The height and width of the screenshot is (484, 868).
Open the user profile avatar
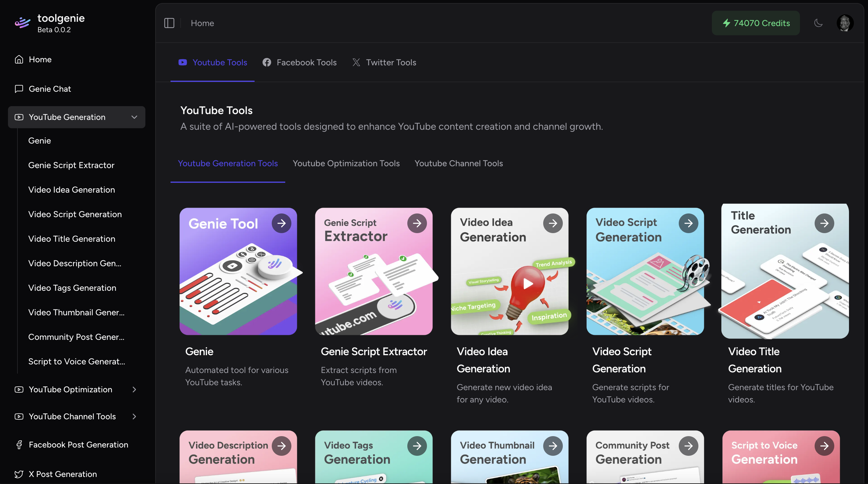pyautogui.click(x=845, y=23)
